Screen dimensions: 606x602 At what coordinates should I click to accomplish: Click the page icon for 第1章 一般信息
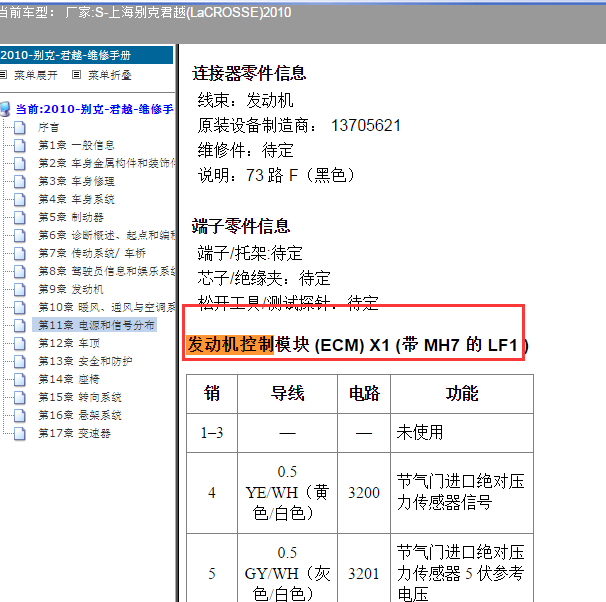[x=20, y=145]
